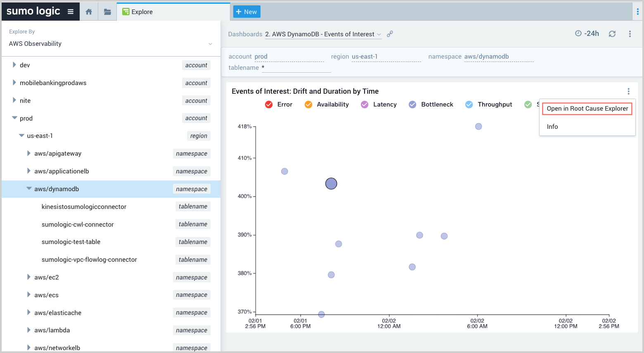Toggle the Bottleneck legend checkbox
The width and height of the screenshot is (644, 353).
coord(412,104)
